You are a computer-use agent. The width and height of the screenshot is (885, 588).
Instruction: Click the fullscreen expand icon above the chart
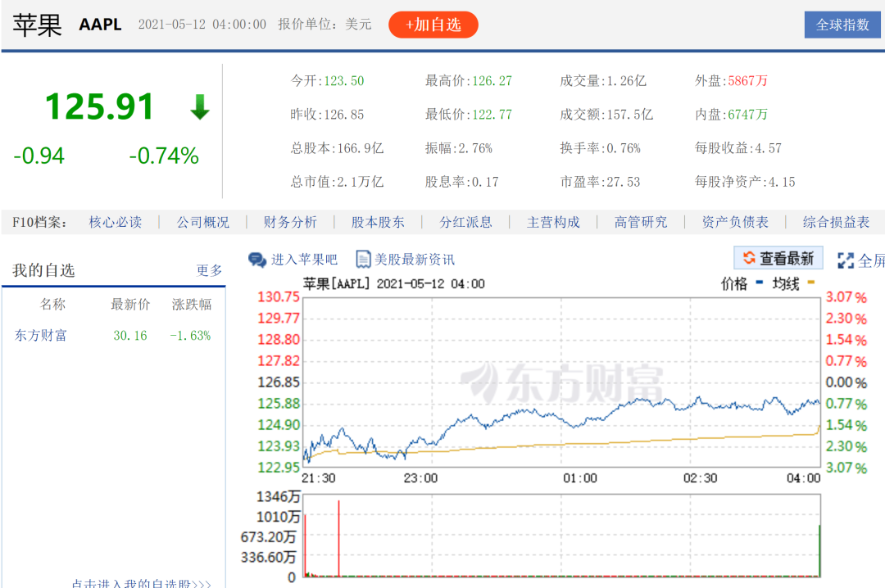846,260
